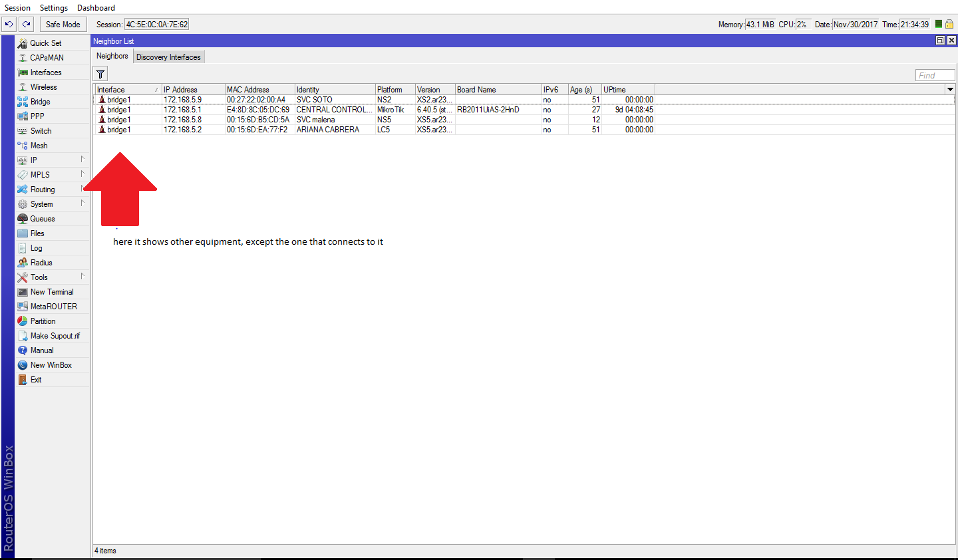Expand the Tools submenu arrow
958x560 pixels.
[x=82, y=276]
